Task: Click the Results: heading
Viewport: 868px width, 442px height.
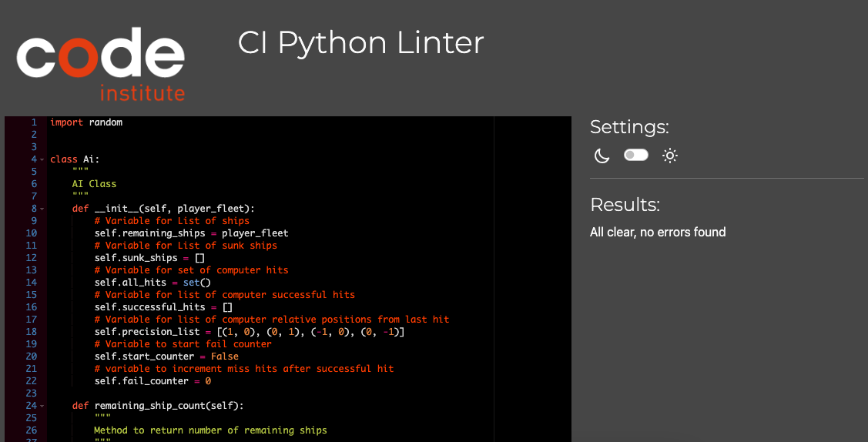Action: (625, 206)
